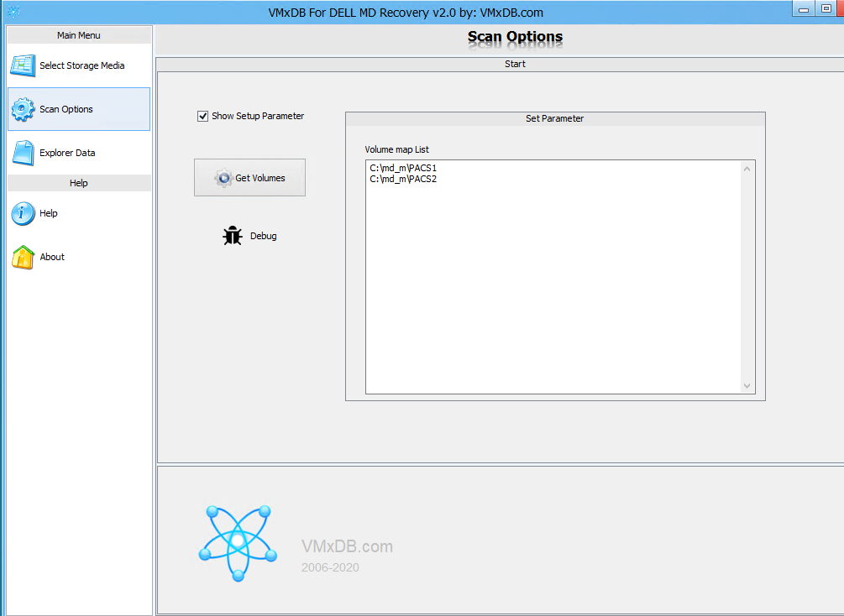
Task: Click the Scan Options gear icon
Action: pos(23,109)
